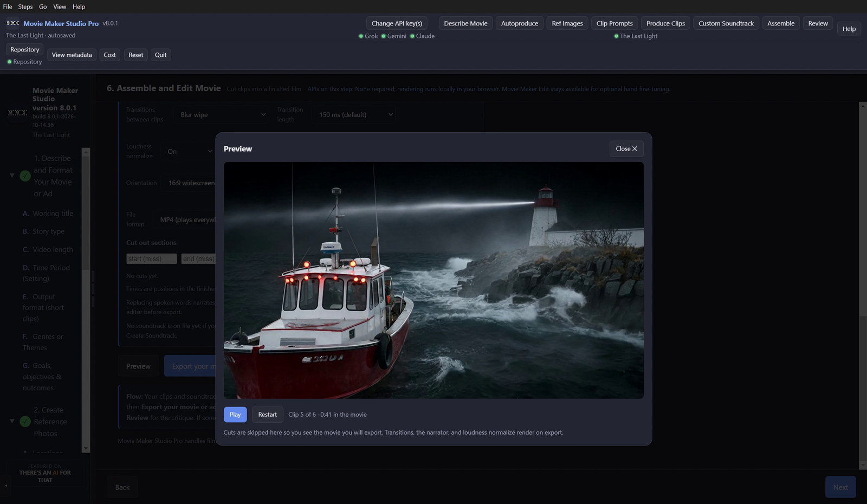The height and width of the screenshot is (504, 867).
Task: Go to the Review step
Action: pos(818,23)
